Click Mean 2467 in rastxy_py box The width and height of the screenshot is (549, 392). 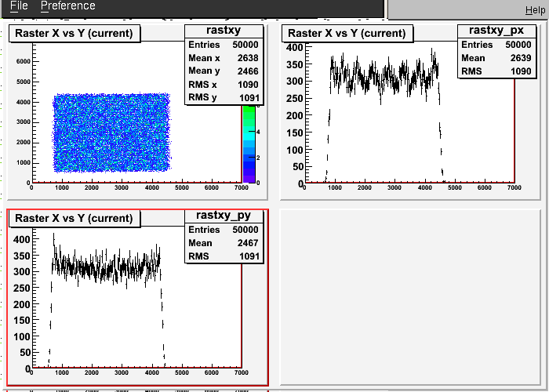point(224,243)
